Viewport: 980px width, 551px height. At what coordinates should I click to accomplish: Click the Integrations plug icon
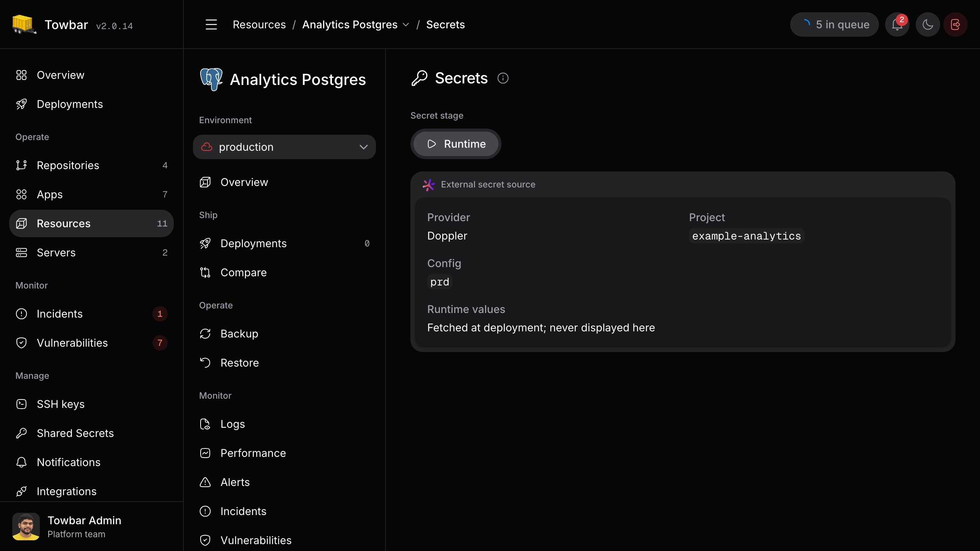pos(21,491)
